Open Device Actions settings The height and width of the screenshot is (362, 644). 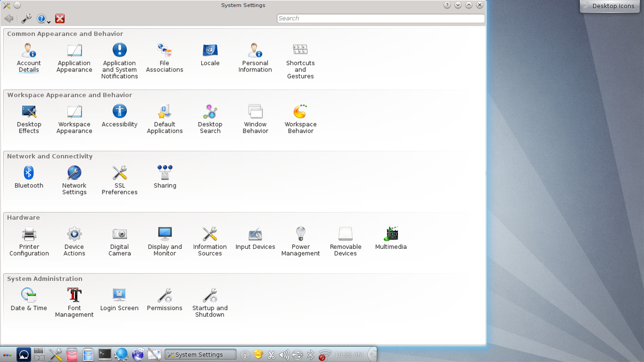pyautogui.click(x=74, y=242)
